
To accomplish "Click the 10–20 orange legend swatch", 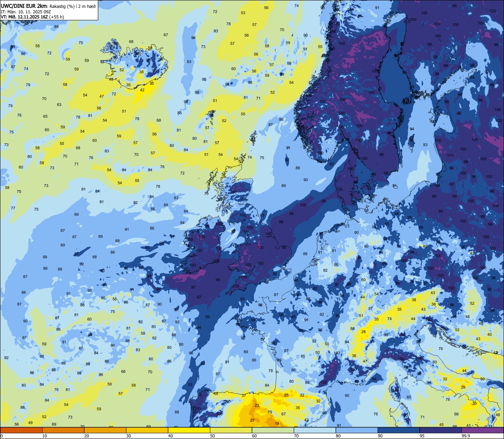I will (x=63, y=430).
